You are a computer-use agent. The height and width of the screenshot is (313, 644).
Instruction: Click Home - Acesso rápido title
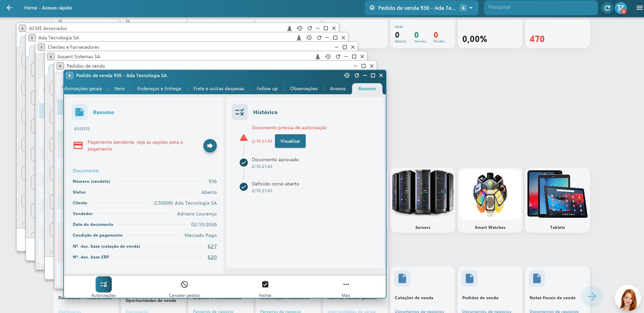48,8
